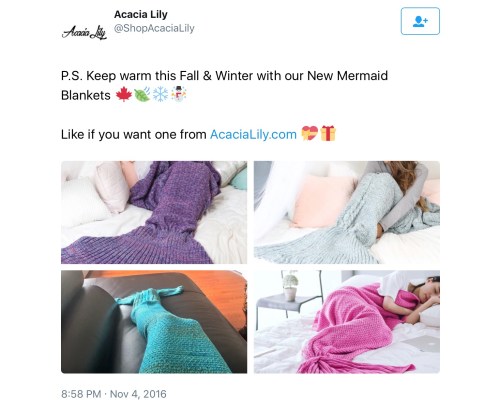Image resolution: width=500 pixels, height=409 pixels.
Task: Click the gift box emoji
Action: coord(328,133)
